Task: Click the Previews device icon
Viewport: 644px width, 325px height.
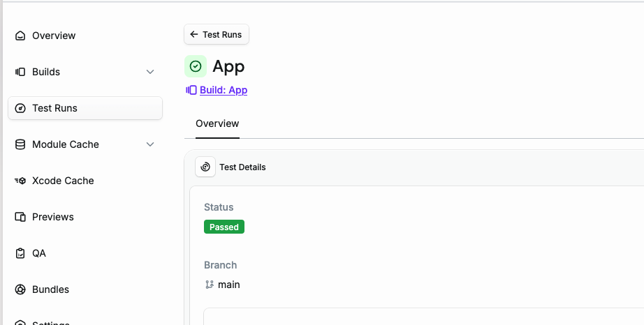Action: coord(20,217)
